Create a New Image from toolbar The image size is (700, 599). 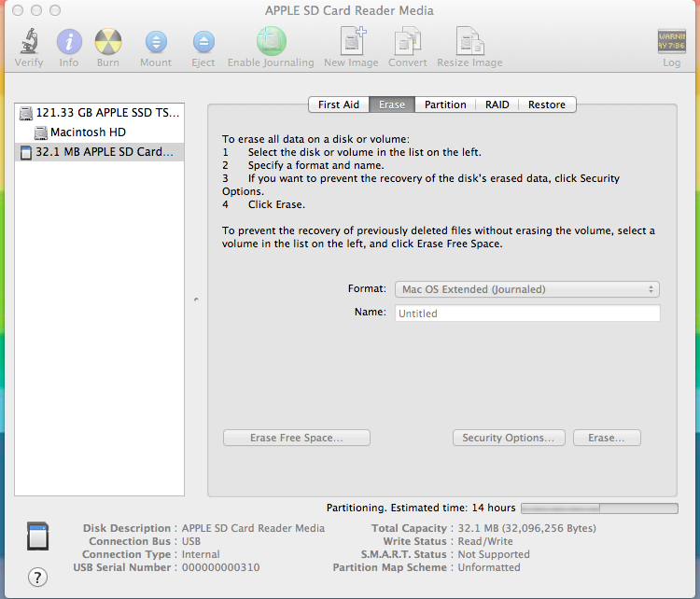click(352, 41)
